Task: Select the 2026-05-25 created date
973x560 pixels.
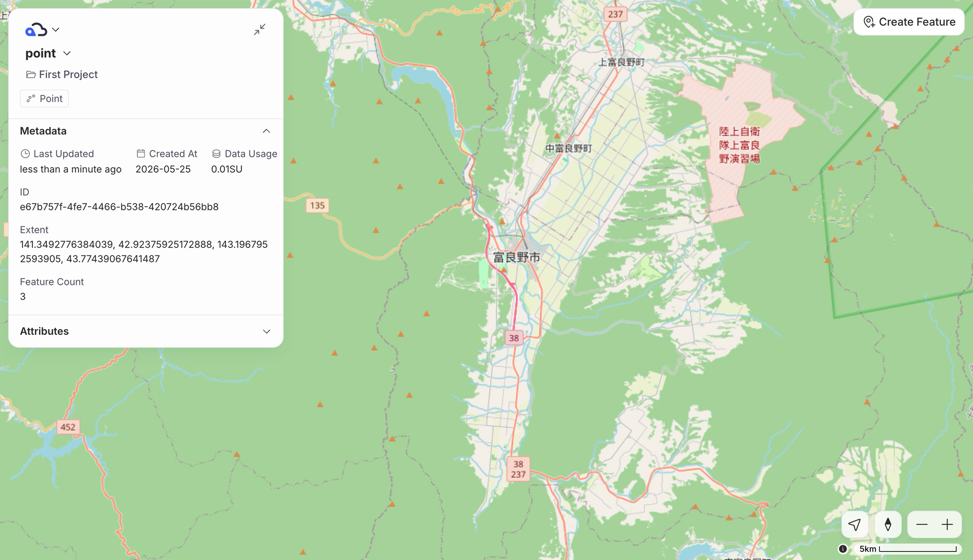Action: pos(163,169)
